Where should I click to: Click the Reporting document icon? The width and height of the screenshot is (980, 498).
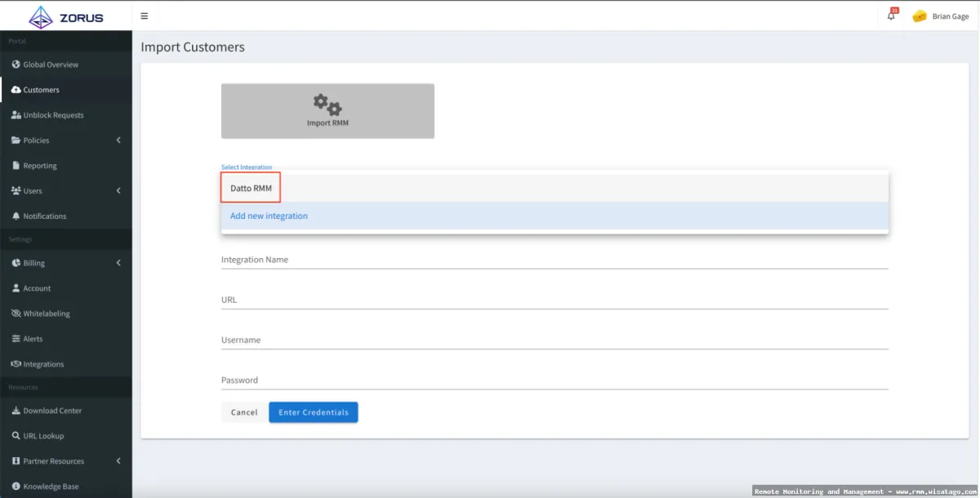pos(16,166)
